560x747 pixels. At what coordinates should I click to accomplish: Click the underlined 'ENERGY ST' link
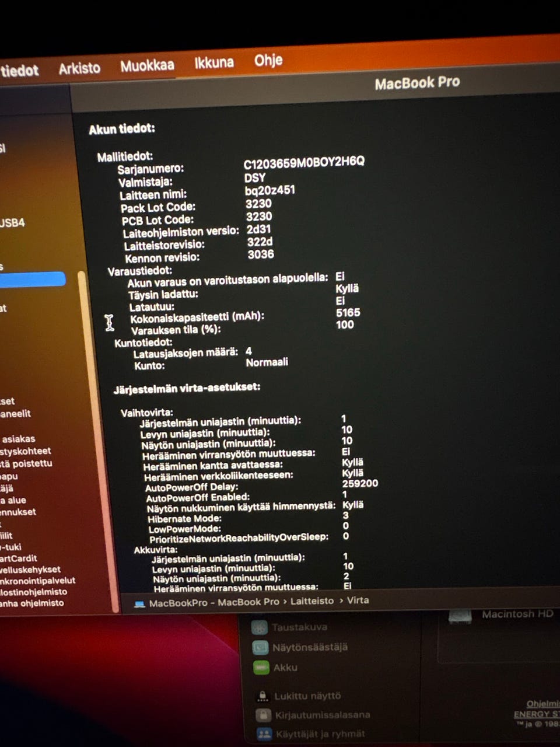point(536,714)
